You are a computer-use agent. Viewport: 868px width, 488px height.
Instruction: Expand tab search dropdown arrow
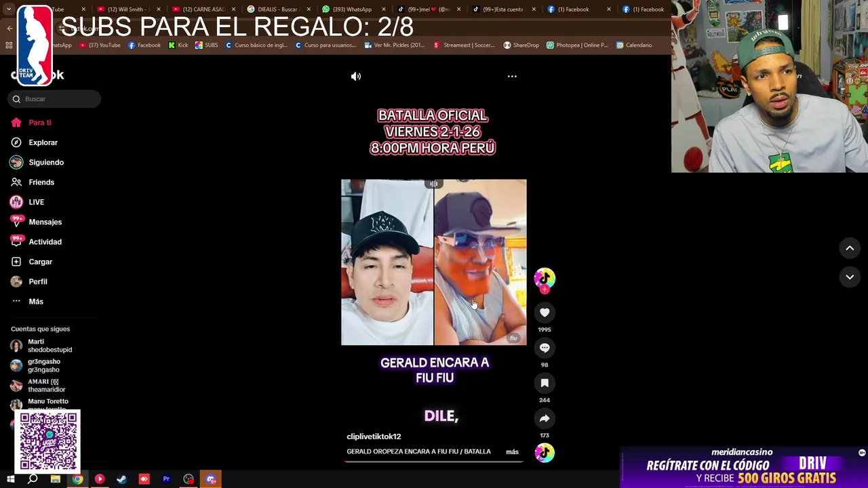coord(9,9)
